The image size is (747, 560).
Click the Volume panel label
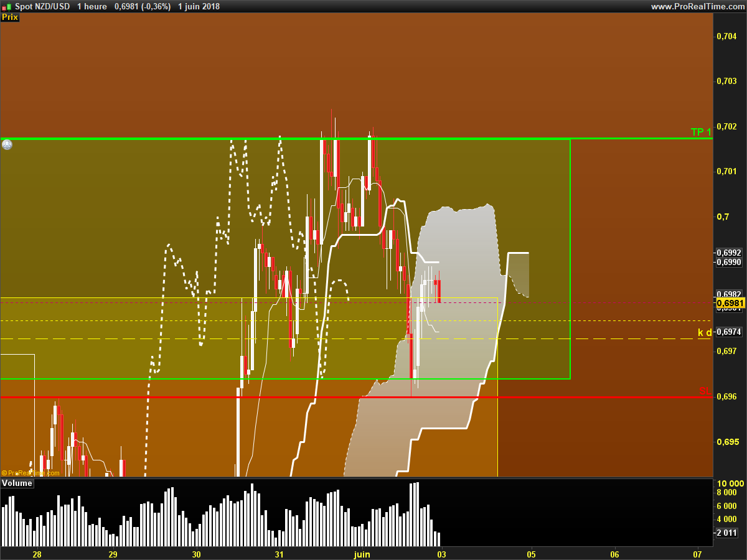[x=17, y=483]
